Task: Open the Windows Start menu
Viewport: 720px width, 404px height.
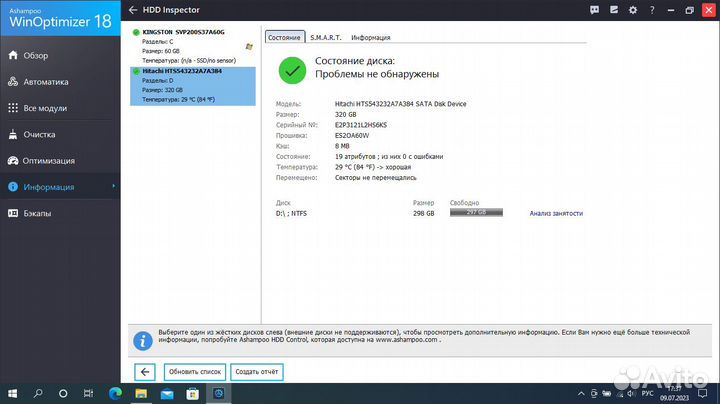Action: pyautogui.click(x=12, y=393)
